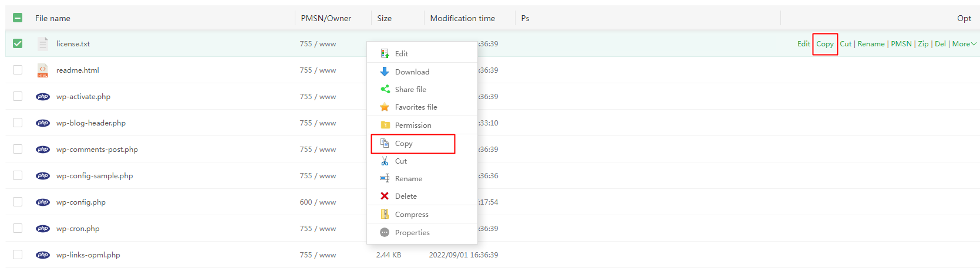Click the Del link in license.txt row
Screen dimensions: 980x268
pos(940,44)
